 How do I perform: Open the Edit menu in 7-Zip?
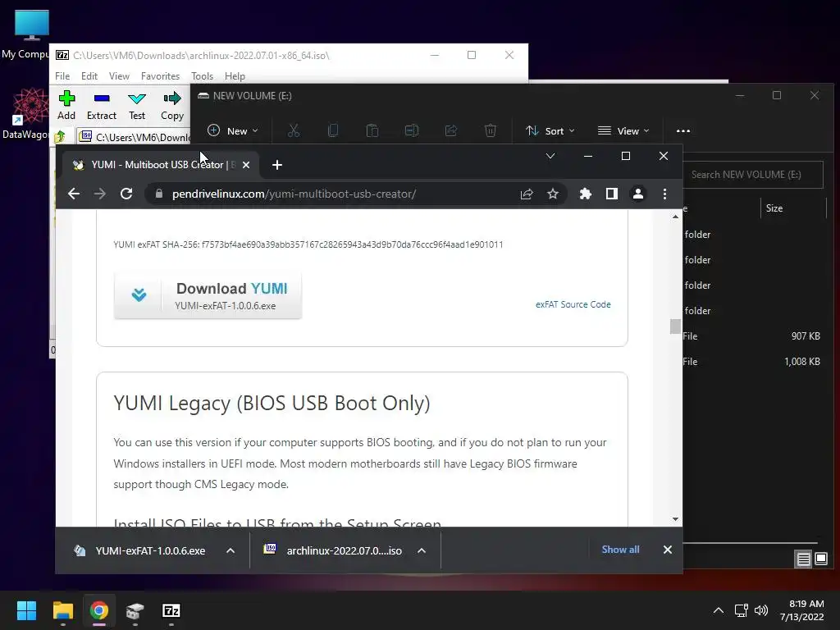point(89,76)
